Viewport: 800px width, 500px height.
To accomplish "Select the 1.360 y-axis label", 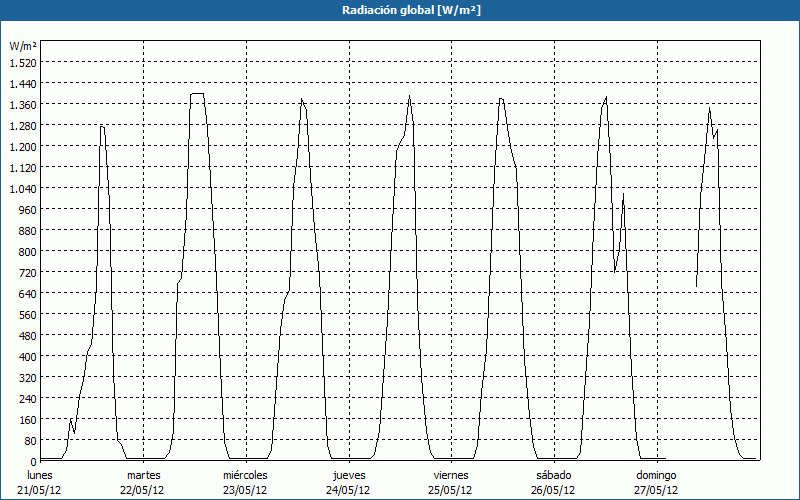I will click(21, 104).
